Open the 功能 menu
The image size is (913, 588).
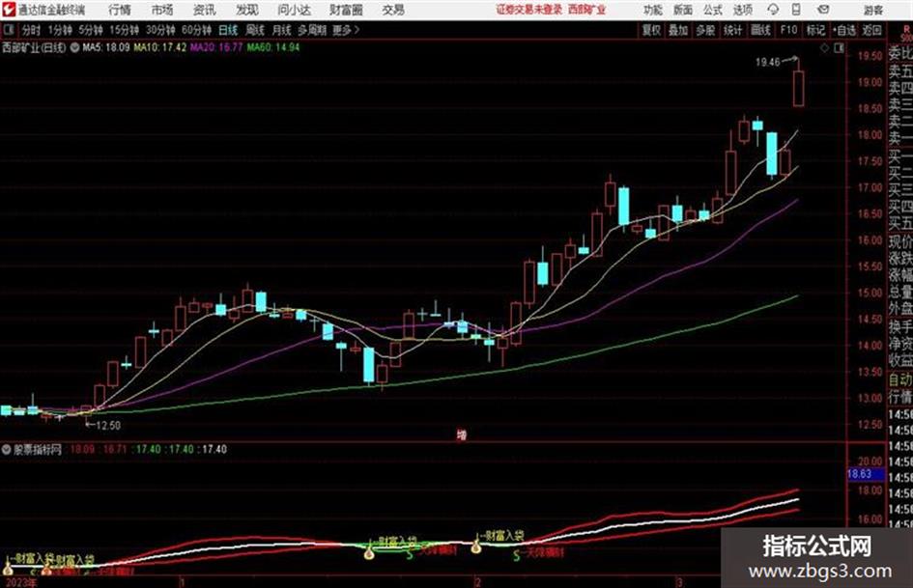coord(653,10)
